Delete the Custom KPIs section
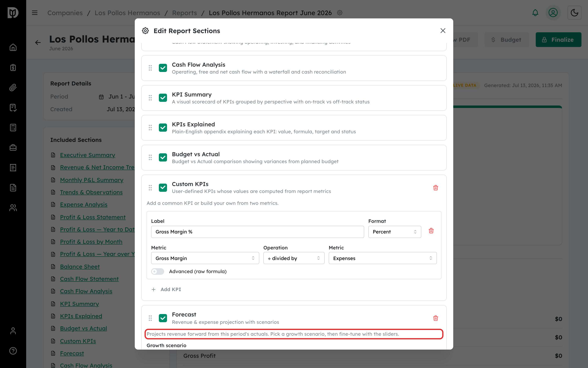 (436, 188)
